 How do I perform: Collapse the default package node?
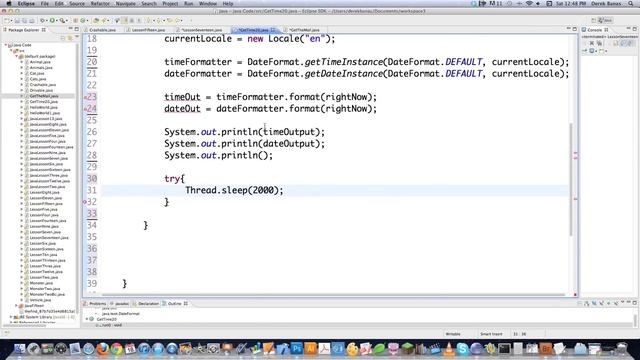click(x=16, y=56)
